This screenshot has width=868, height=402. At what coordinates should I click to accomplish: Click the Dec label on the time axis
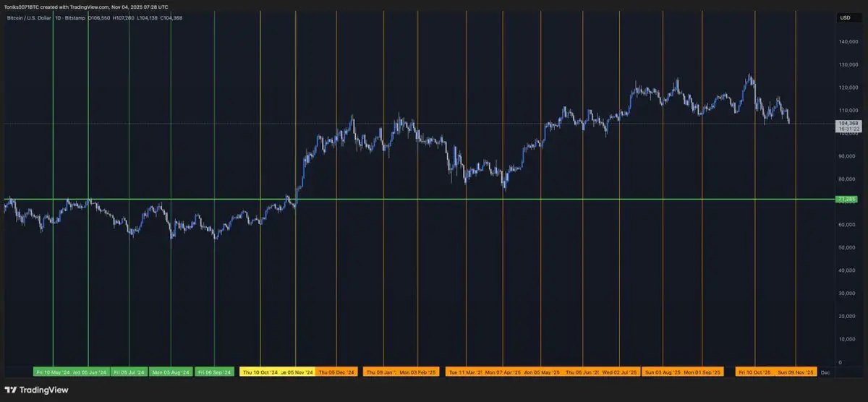point(825,372)
